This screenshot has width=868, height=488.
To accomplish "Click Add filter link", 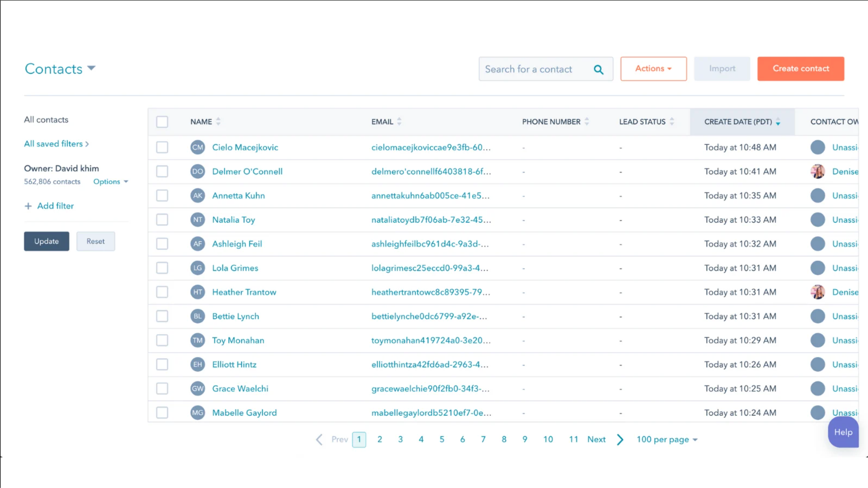I will pyautogui.click(x=55, y=206).
